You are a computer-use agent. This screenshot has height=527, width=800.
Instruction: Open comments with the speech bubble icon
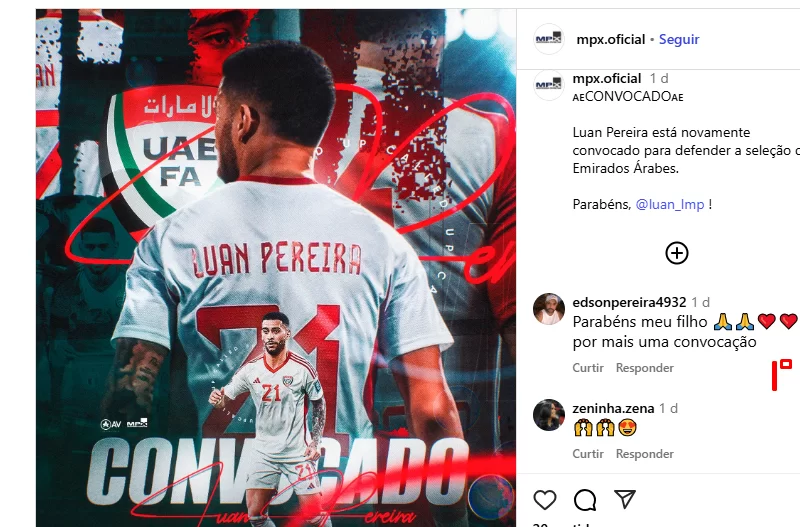coord(585,500)
